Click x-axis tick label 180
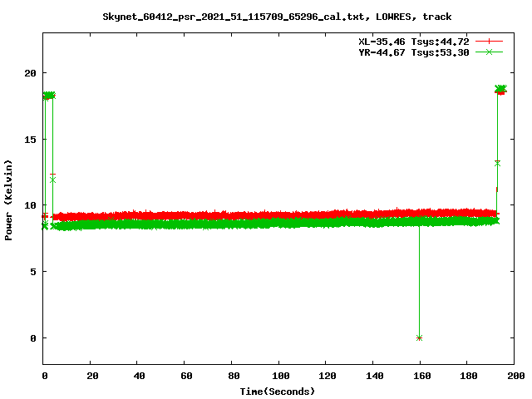 tap(469, 376)
